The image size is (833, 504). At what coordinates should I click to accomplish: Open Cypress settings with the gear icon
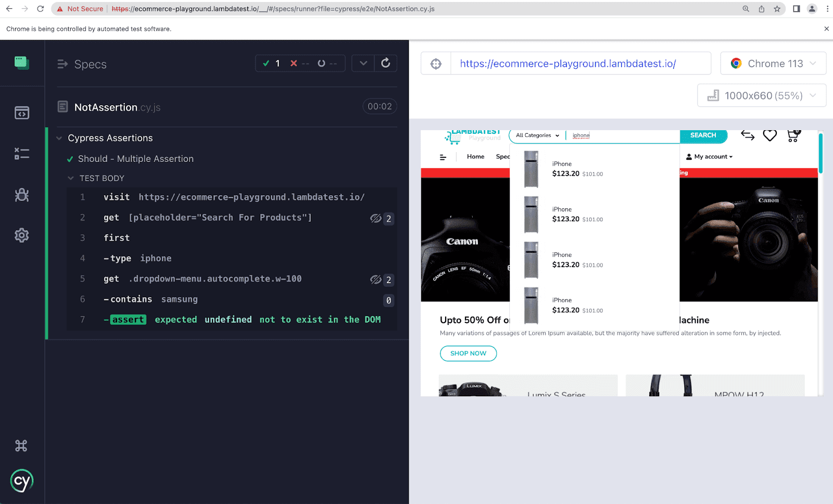(x=22, y=235)
